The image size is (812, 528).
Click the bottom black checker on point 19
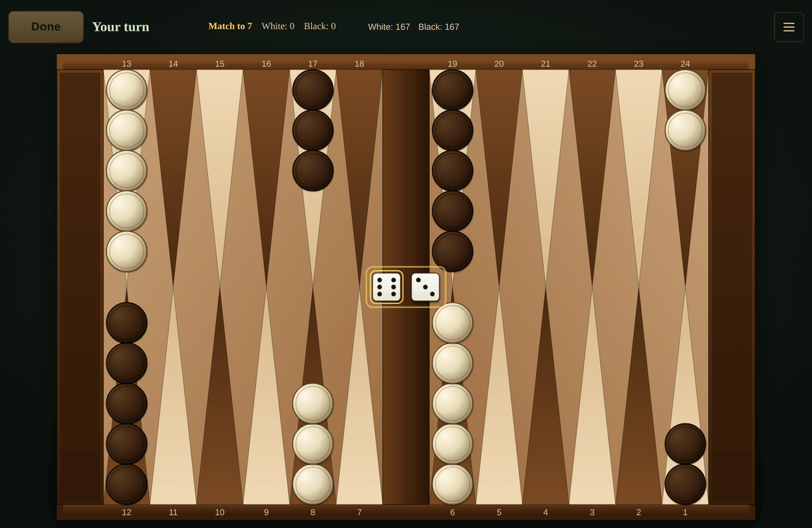[453, 251]
